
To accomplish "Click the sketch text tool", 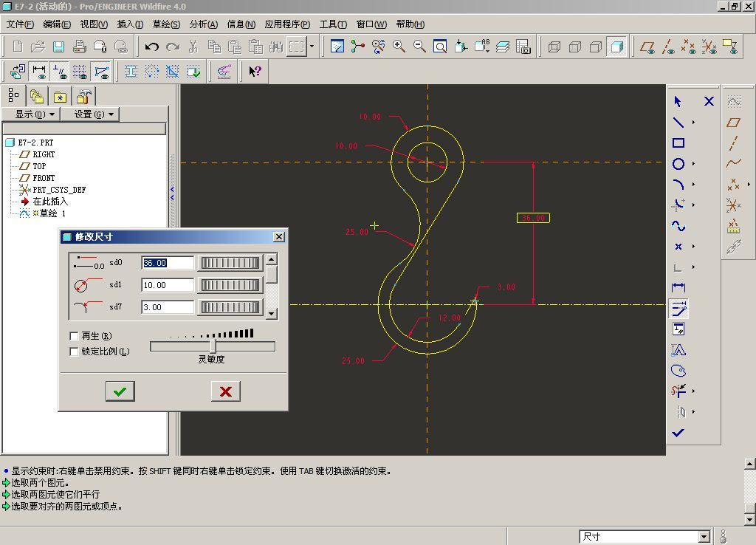I will [678, 350].
